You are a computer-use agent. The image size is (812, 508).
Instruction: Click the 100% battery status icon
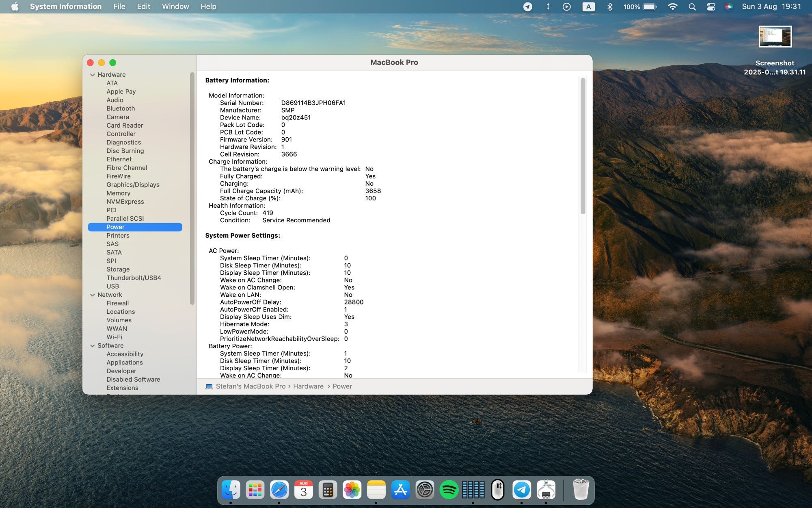(640, 7)
